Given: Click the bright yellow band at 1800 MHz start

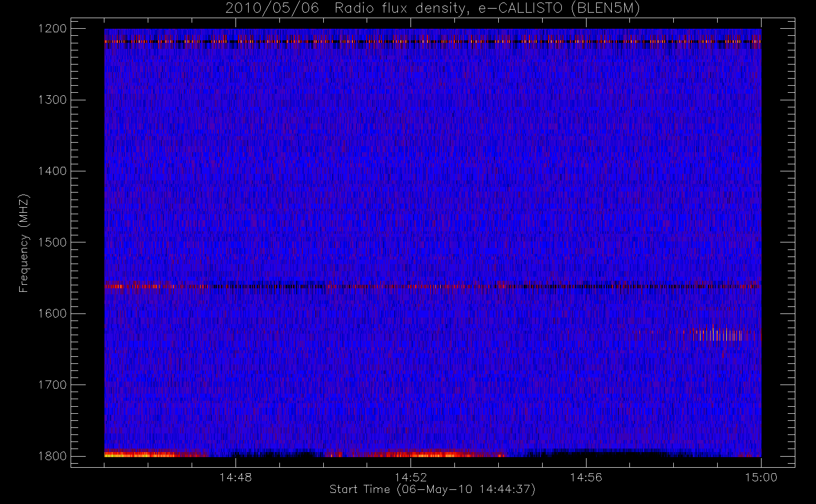Looking at the screenshot, I should [x=140, y=455].
